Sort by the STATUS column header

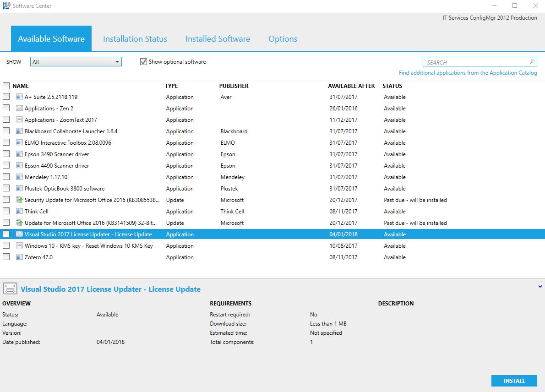392,86
